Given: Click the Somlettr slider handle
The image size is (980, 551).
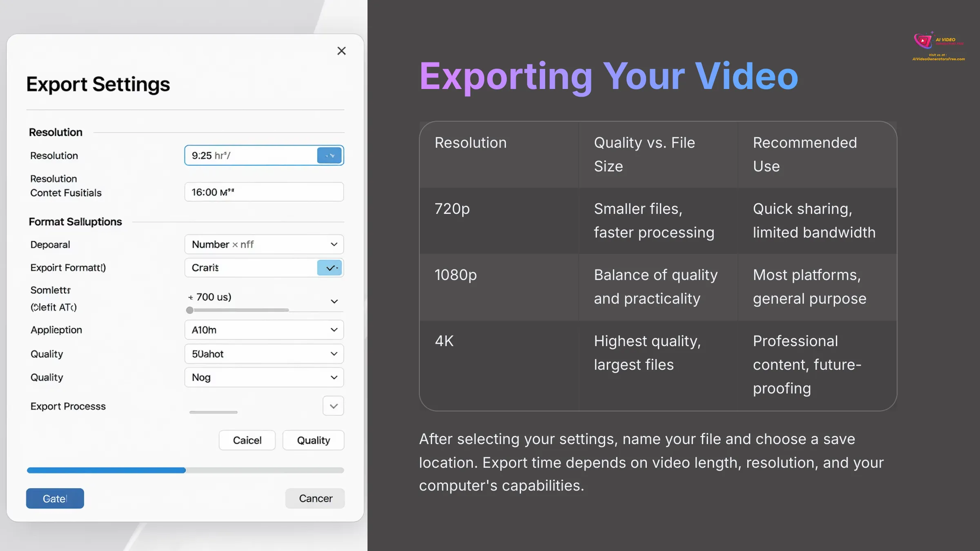Looking at the screenshot, I should tap(189, 310).
